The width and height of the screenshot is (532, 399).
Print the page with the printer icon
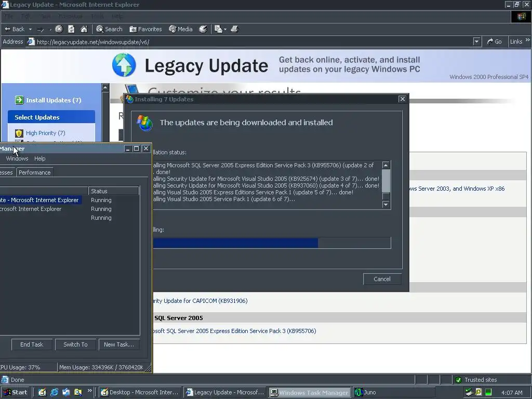pyautogui.click(x=235, y=29)
